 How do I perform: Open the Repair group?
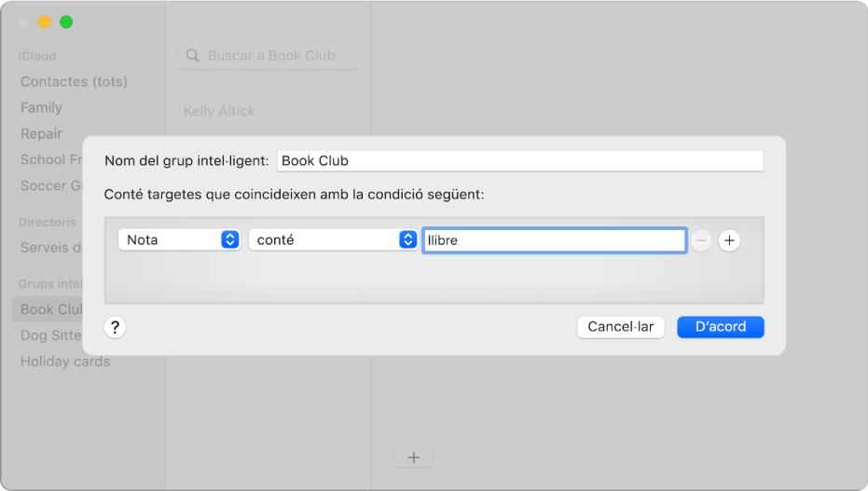coord(42,134)
